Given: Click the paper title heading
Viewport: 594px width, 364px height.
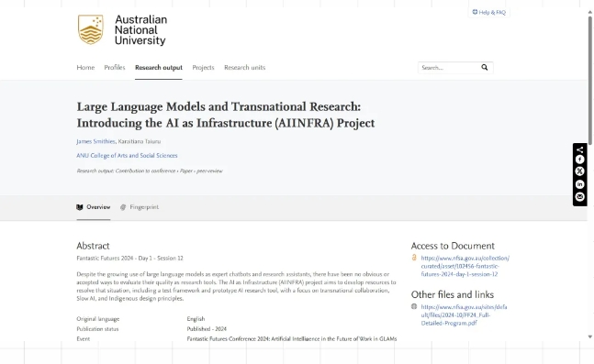Looking at the screenshot, I should [x=226, y=115].
